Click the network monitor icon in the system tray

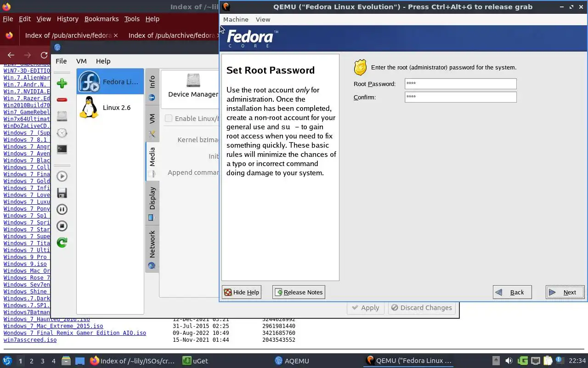535,361
